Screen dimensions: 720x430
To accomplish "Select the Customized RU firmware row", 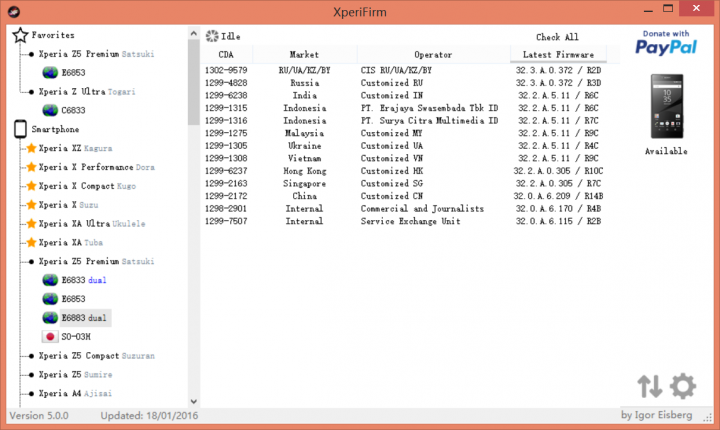I will click(x=403, y=83).
